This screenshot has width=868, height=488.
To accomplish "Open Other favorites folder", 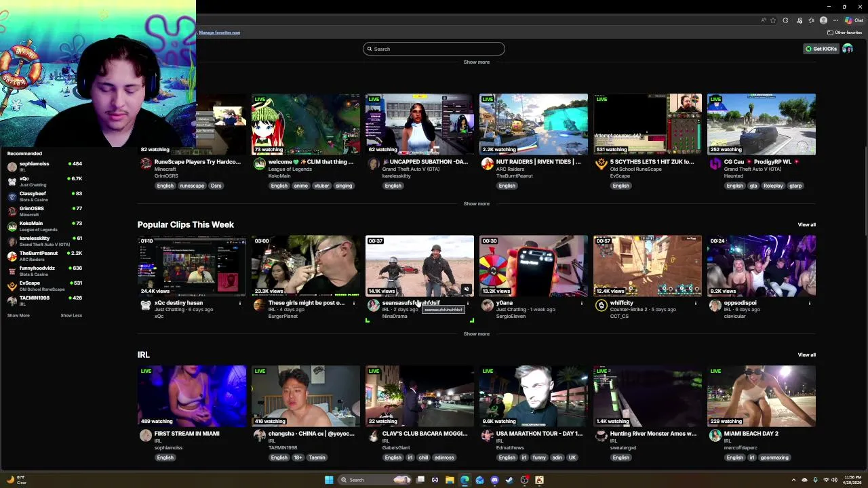I will [844, 33].
